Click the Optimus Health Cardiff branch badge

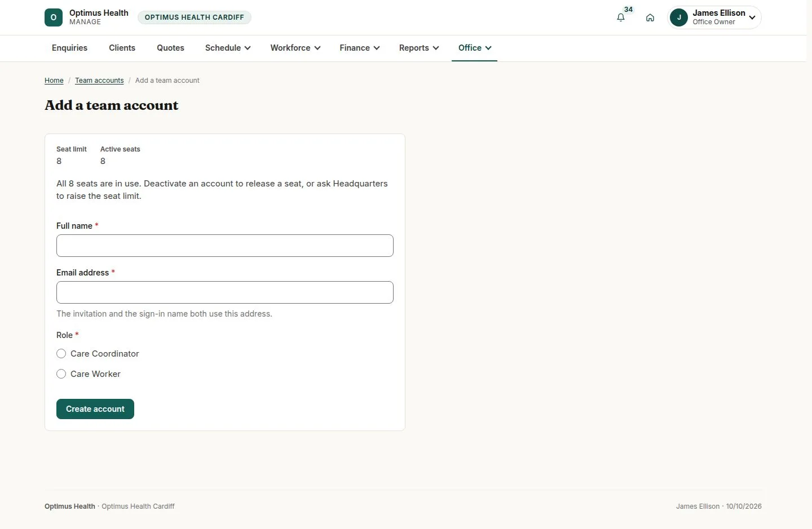[x=195, y=17]
